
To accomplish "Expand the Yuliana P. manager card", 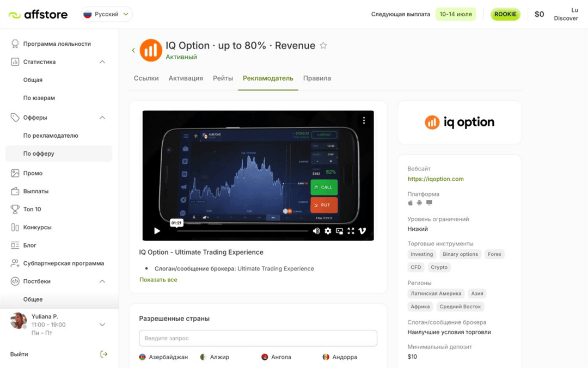I will [x=102, y=324].
